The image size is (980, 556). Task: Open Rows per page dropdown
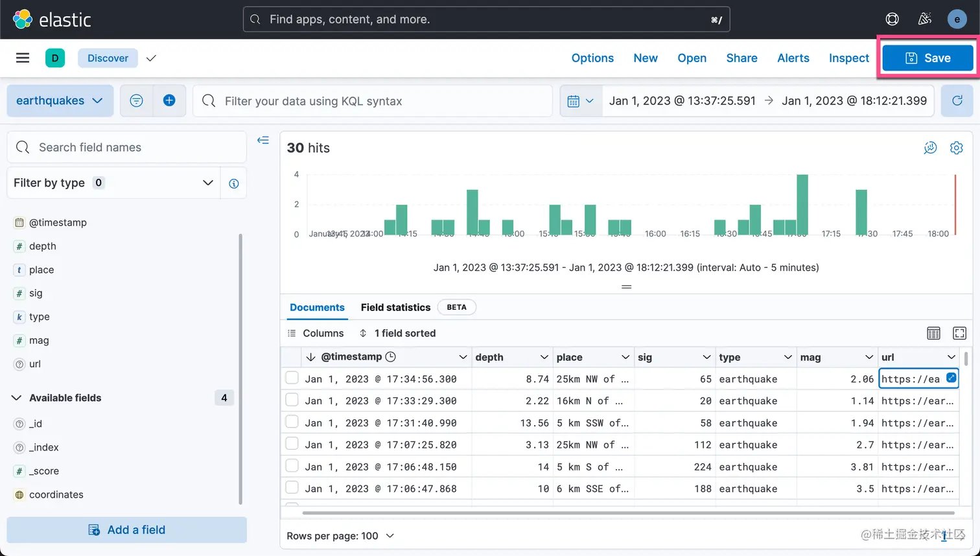[x=341, y=536]
